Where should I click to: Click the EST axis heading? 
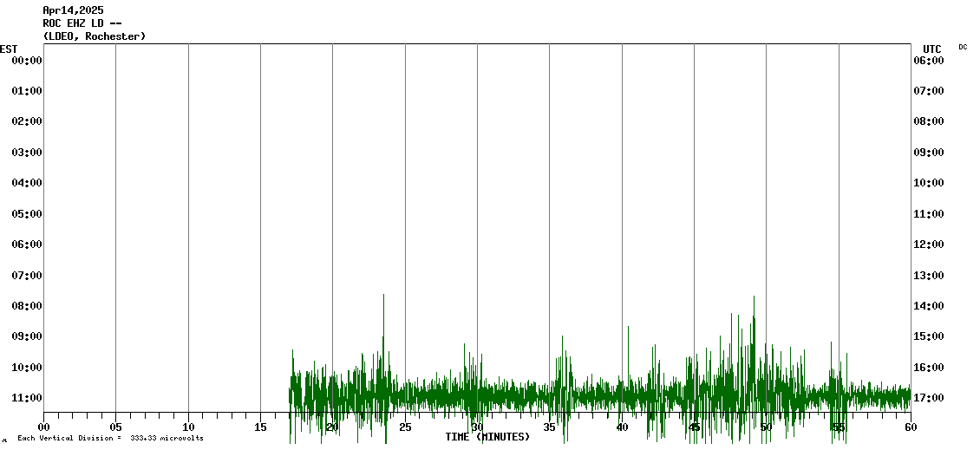click(9, 49)
